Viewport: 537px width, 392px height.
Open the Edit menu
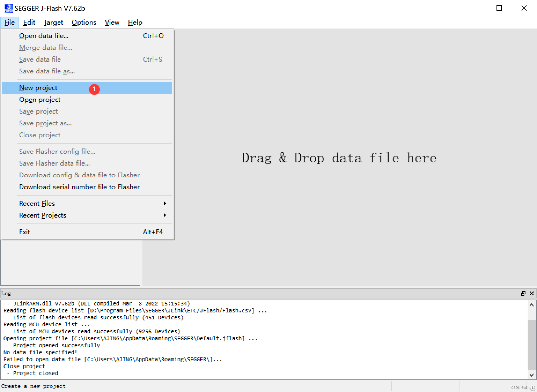click(x=29, y=23)
